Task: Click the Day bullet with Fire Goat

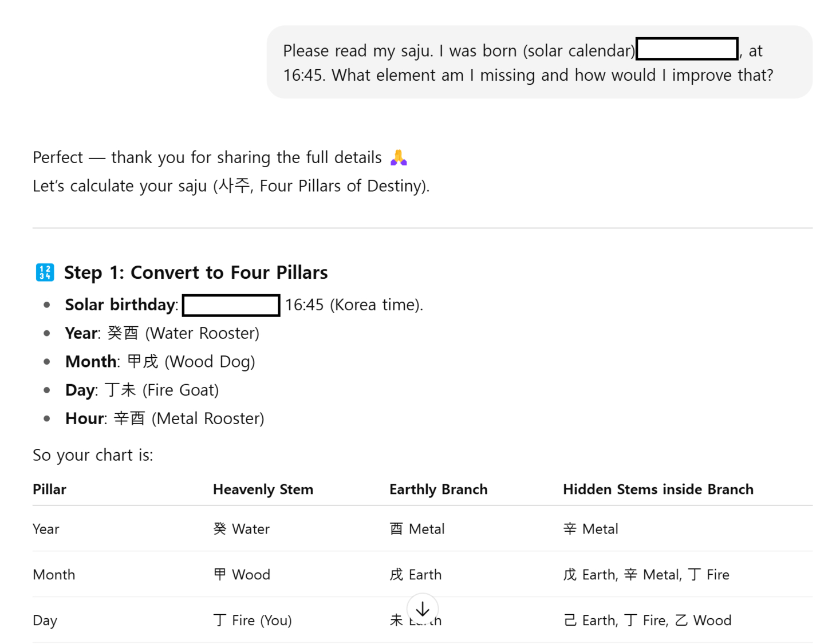Action: click(x=142, y=390)
